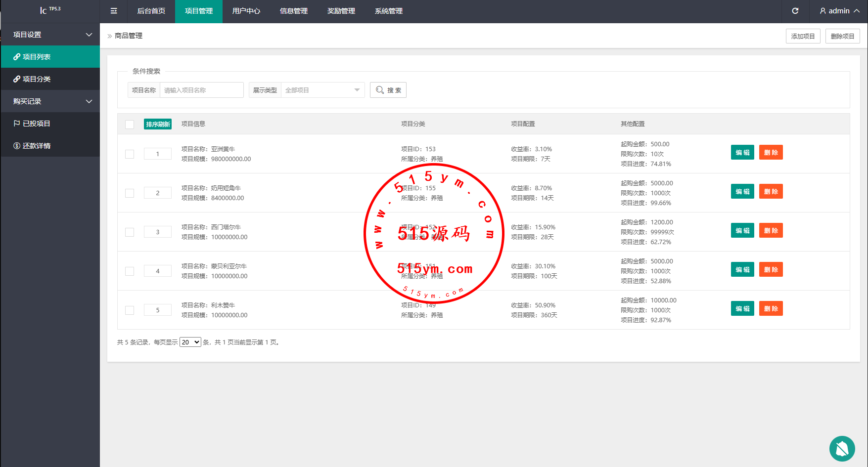Delete the 西门塔尔牛 project row

[x=771, y=231]
